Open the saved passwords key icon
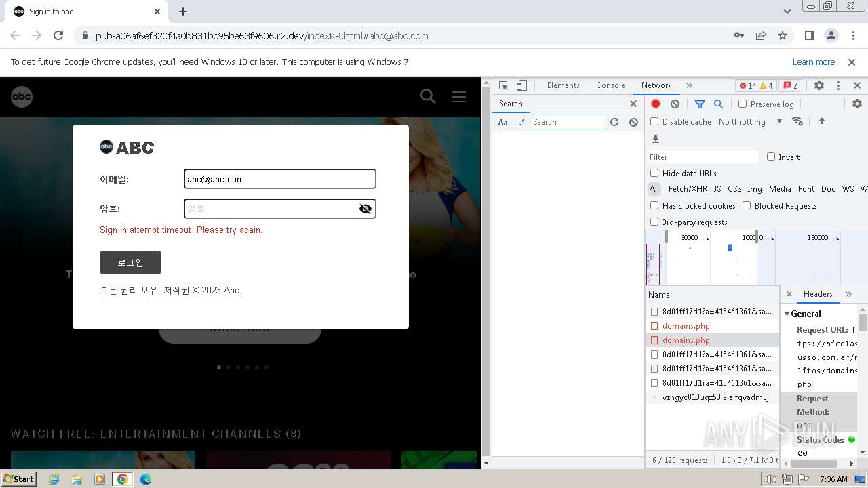This screenshot has width=868, height=488. coord(739,35)
